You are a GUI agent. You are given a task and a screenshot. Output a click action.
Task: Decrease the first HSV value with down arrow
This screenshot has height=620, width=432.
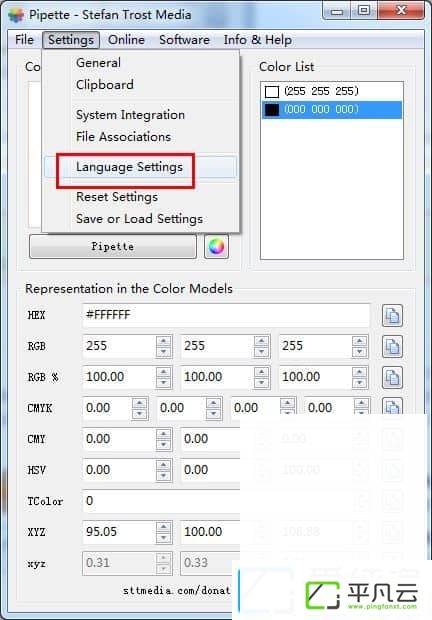(x=164, y=476)
